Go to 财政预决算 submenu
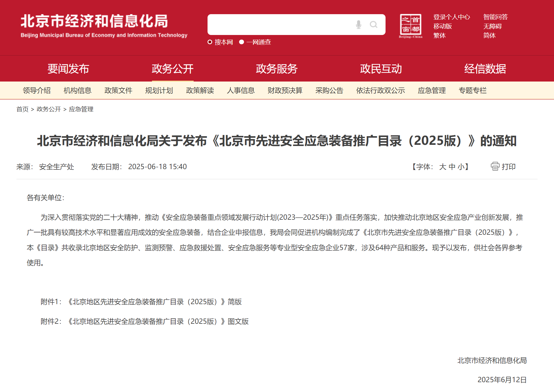554x392 pixels. (285, 90)
